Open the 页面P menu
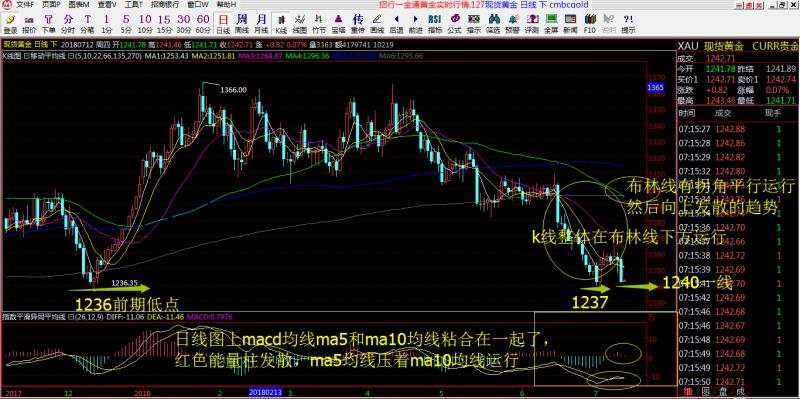 (51, 5)
